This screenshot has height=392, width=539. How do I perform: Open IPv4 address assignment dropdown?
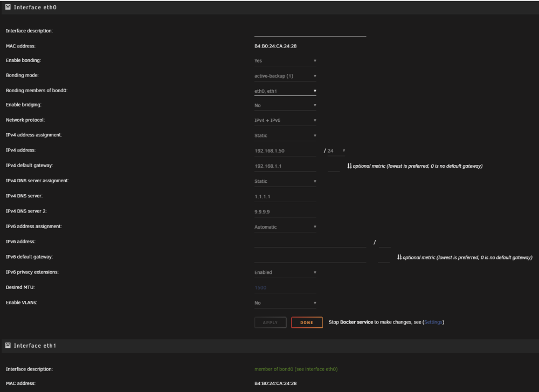(285, 136)
